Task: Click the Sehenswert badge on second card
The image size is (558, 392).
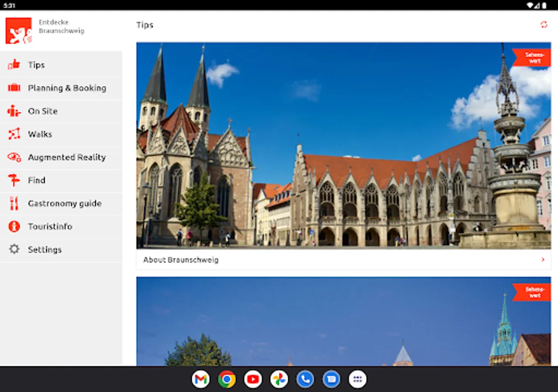Action: coord(532,292)
